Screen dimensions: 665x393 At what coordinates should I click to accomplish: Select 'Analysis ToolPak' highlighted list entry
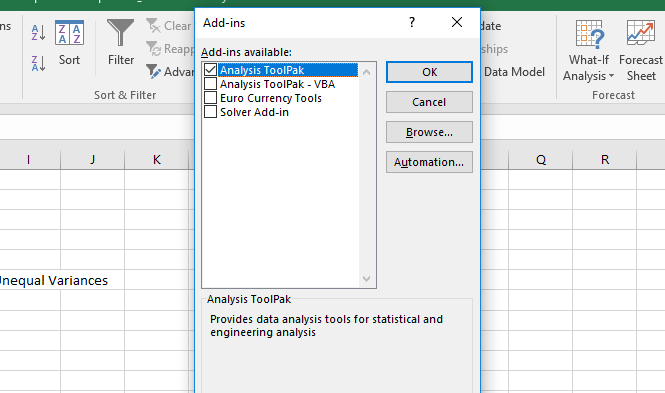[x=288, y=70]
